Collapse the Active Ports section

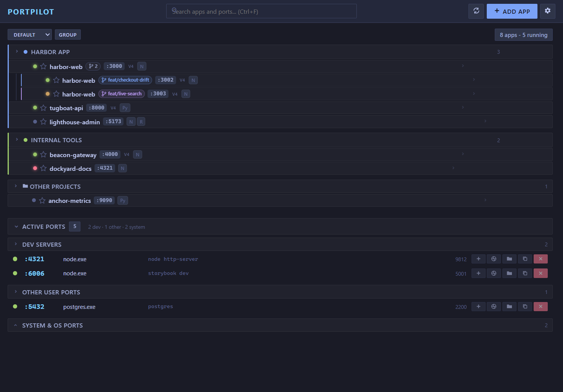tap(16, 227)
